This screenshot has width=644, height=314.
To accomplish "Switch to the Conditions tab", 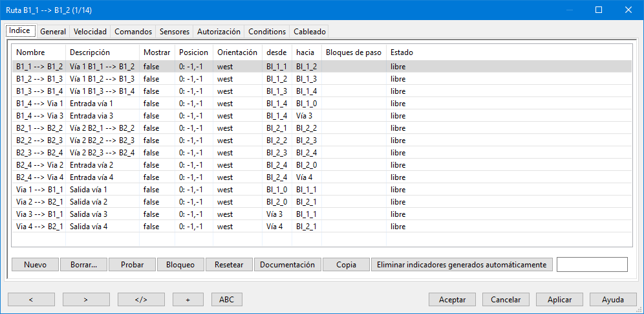I will coord(267,32).
